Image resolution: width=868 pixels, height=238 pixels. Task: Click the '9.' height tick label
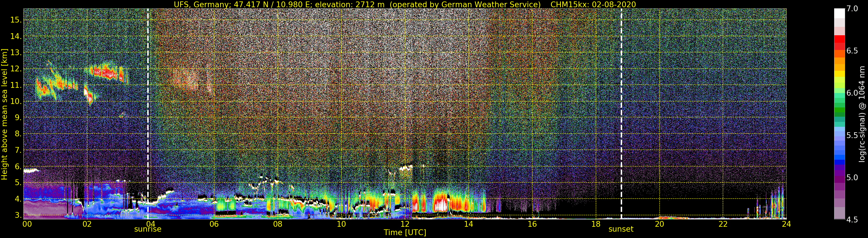(18, 118)
